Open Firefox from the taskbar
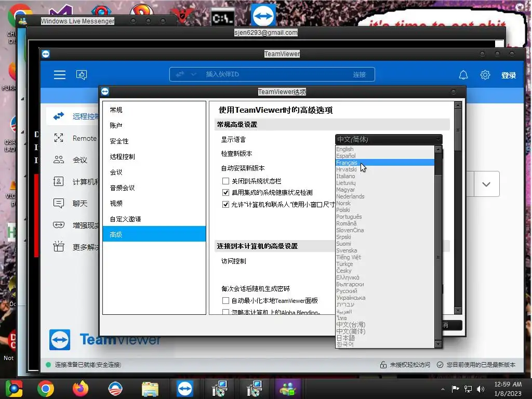This screenshot has height=399, width=532. 81,389
